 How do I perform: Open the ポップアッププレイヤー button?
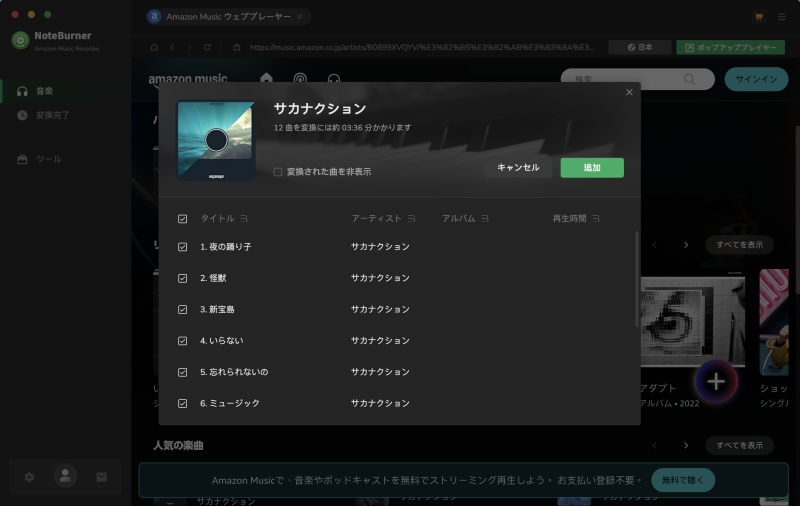click(x=731, y=47)
